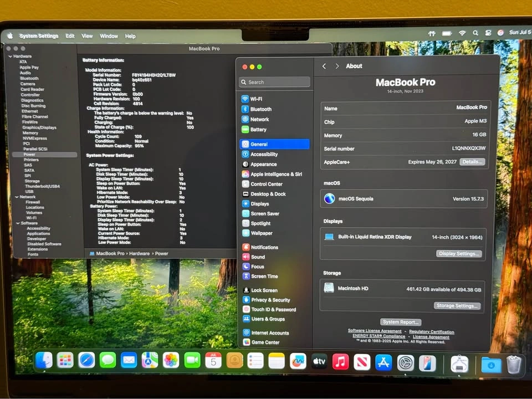The image size is (532, 399).
Task: Open Control Center in menu bar
Action: coord(488,33)
